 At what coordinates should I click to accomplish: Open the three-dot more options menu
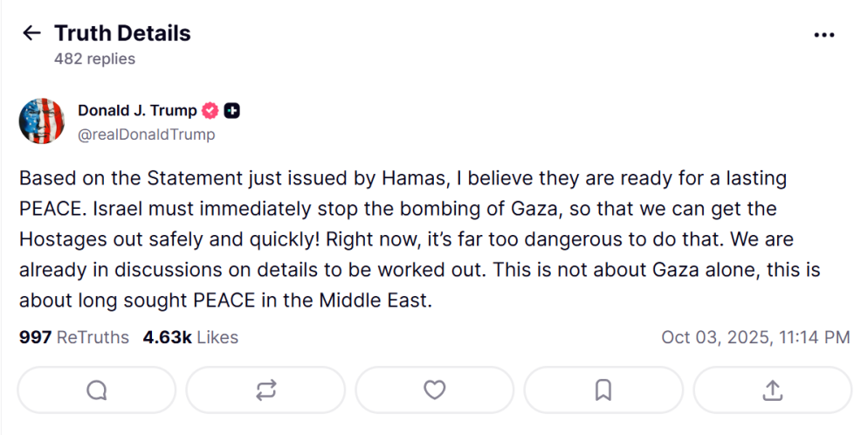[x=823, y=35]
